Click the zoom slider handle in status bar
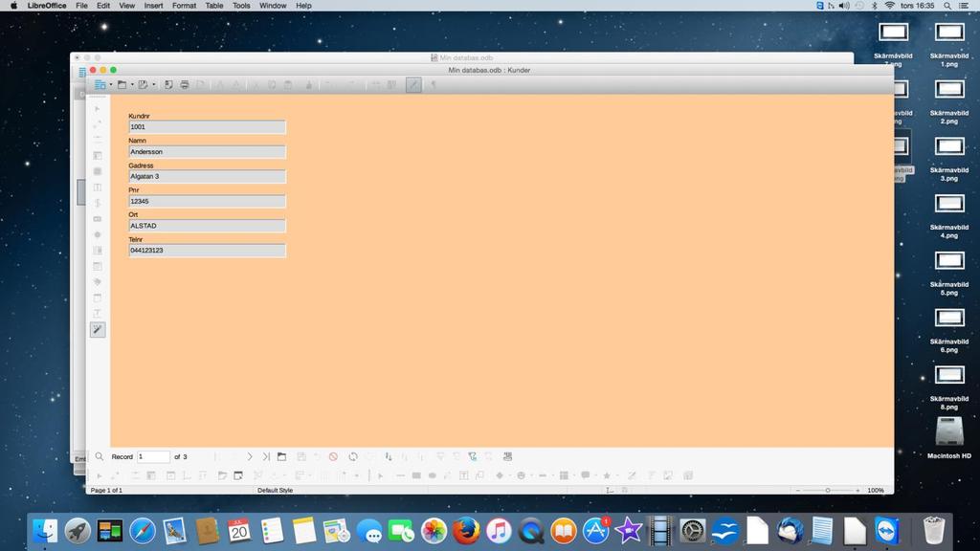Image resolution: width=980 pixels, height=551 pixels. [828, 491]
